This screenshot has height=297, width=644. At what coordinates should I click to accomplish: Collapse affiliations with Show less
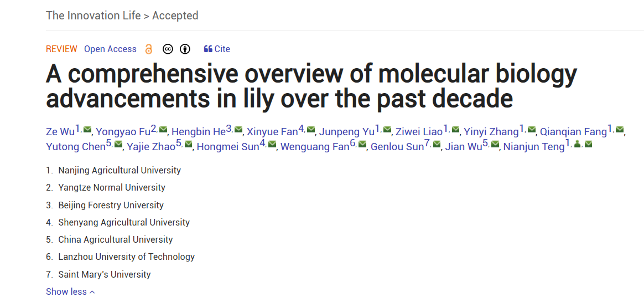(70, 291)
